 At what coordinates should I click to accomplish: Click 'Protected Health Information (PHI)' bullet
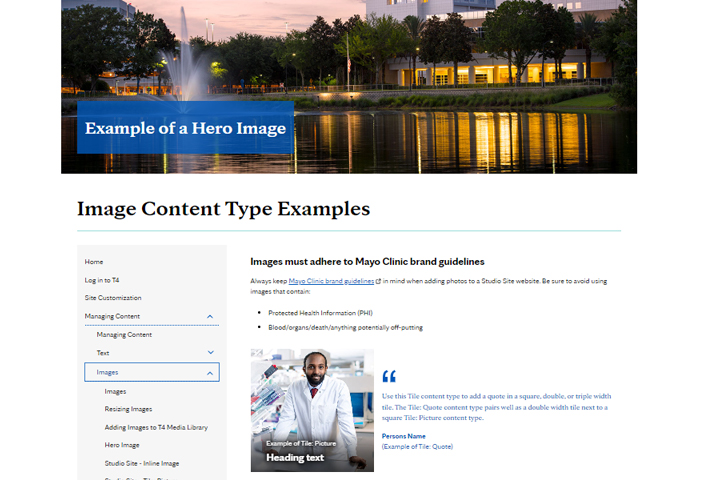point(321,313)
